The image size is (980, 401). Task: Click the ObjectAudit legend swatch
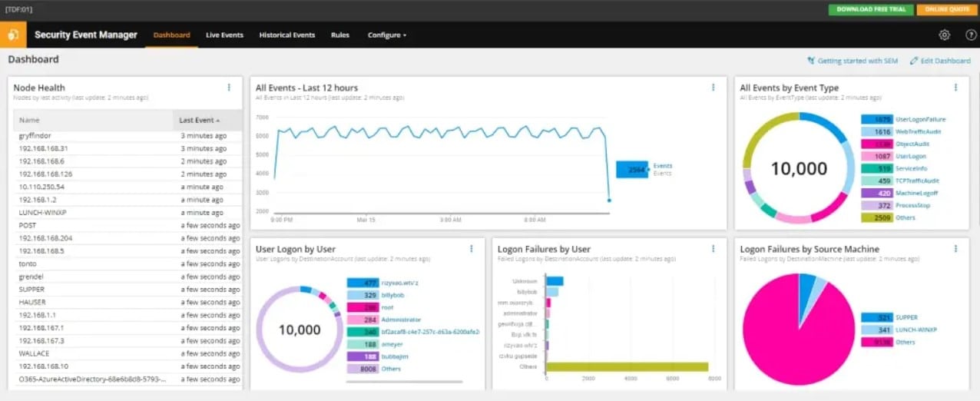(x=876, y=144)
